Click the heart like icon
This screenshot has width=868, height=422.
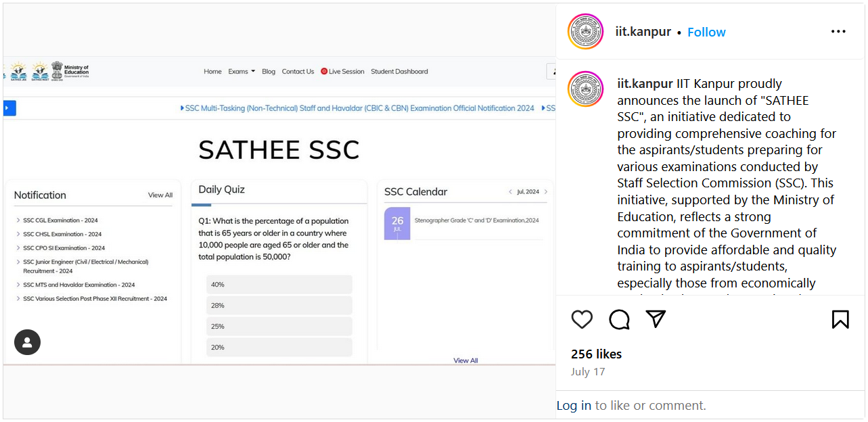tap(582, 319)
